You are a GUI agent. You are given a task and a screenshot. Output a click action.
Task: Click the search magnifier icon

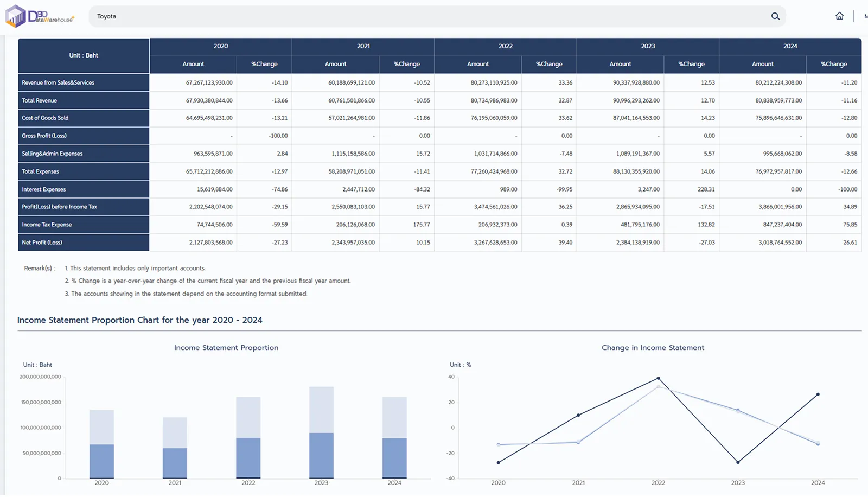click(x=775, y=16)
